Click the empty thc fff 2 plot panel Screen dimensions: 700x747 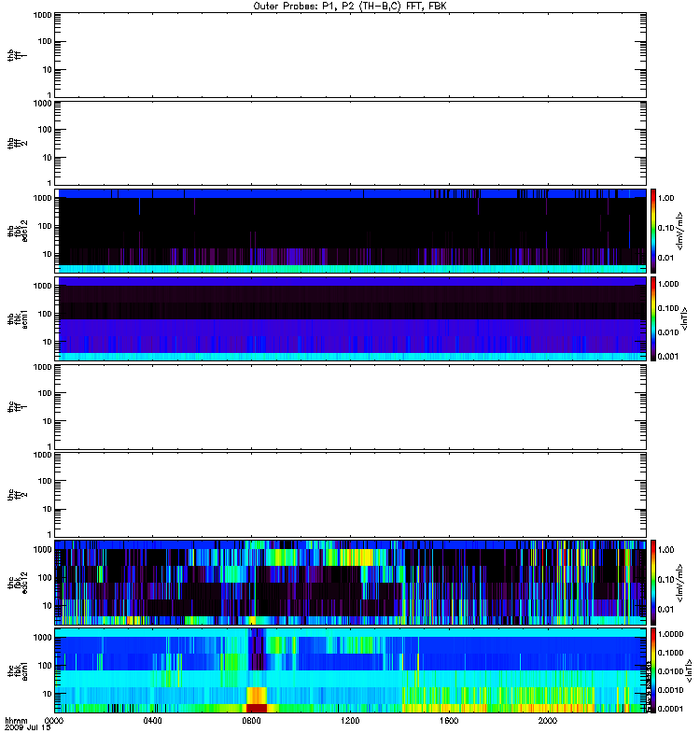pyautogui.click(x=351, y=495)
